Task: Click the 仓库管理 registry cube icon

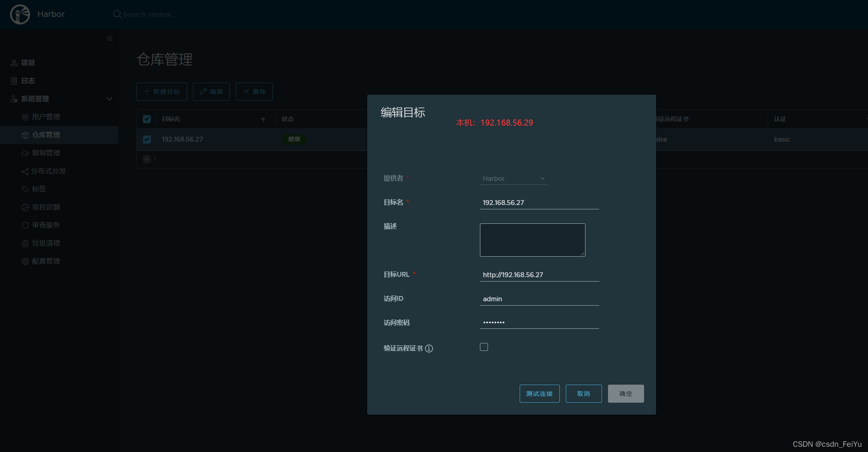Action: click(x=25, y=135)
